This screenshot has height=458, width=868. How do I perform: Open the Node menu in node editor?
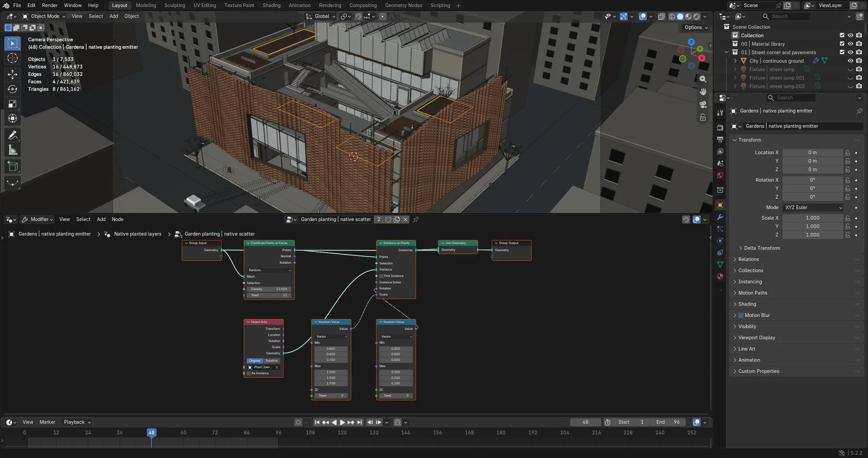[118, 219]
